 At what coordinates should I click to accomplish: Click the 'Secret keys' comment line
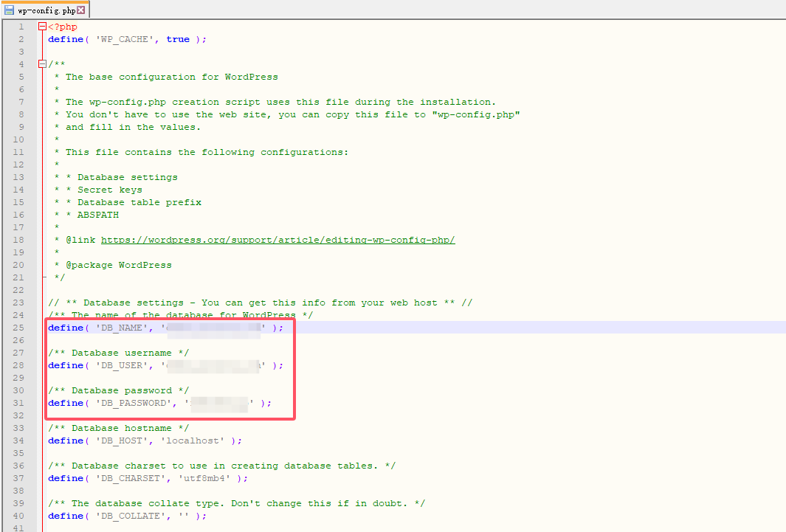pos(110,190)
